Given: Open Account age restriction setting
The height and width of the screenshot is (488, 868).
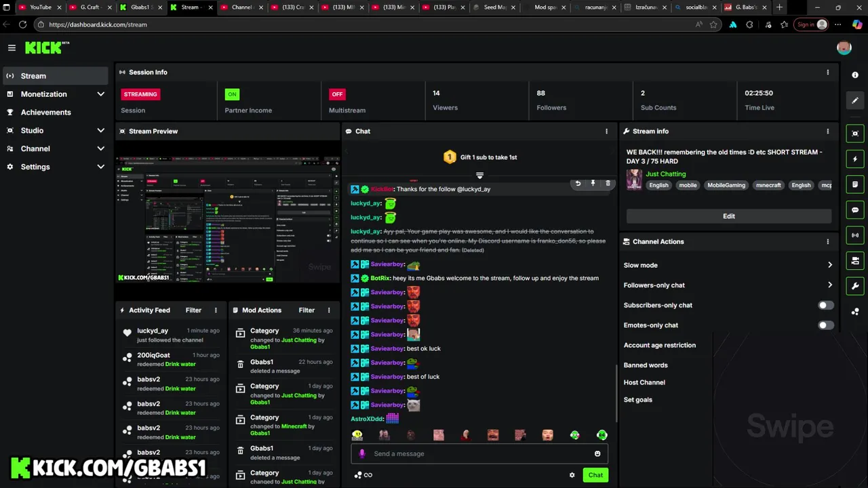Looking at the screenshot, I should (x=660, y=345).
